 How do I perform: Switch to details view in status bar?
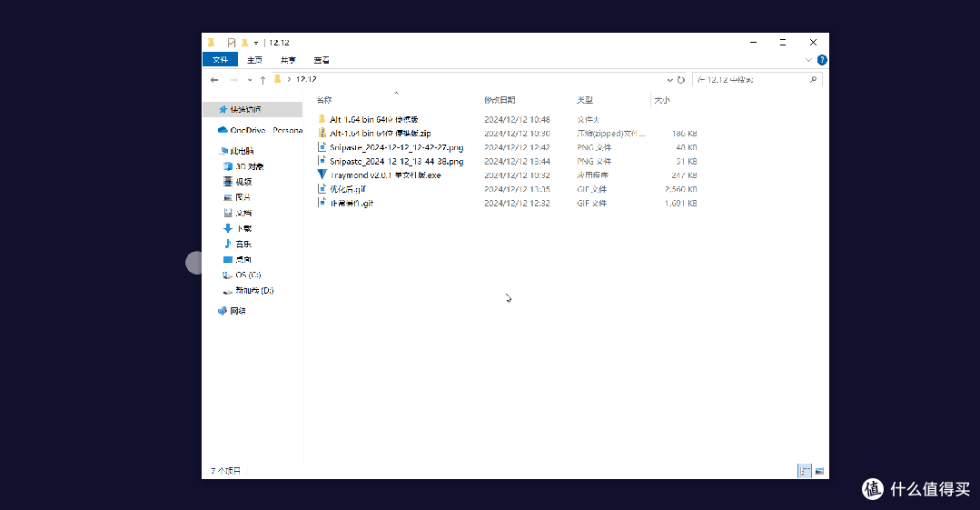click(805, 471)
